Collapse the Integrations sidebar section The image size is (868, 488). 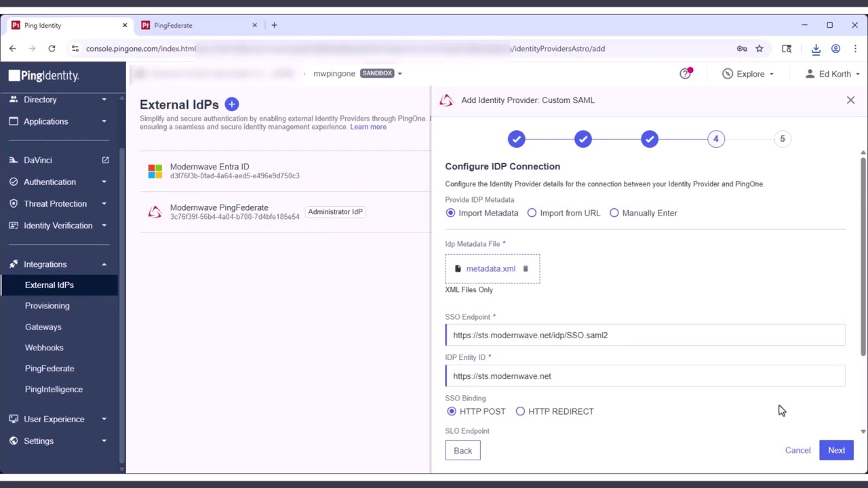point(59,264)
